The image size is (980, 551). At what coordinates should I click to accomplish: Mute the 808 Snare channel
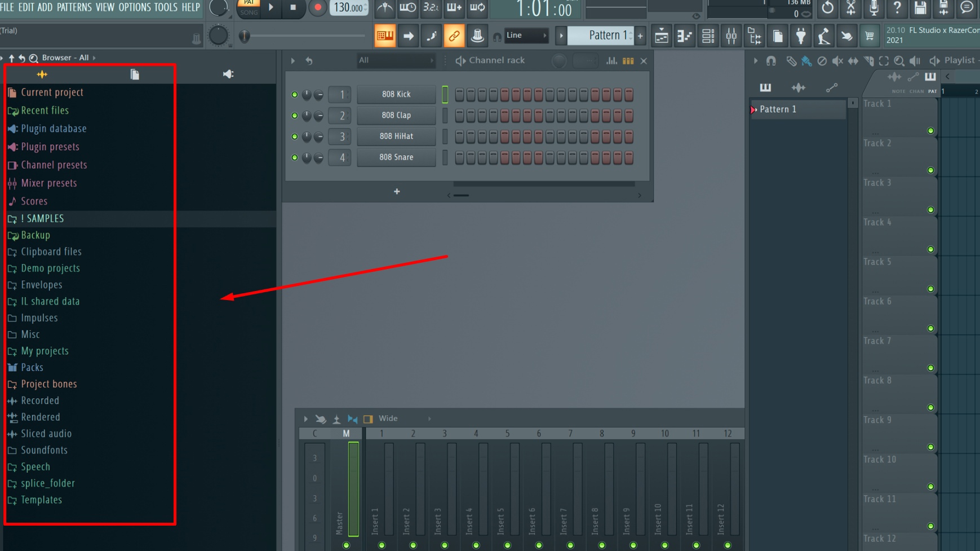[294, 157]
